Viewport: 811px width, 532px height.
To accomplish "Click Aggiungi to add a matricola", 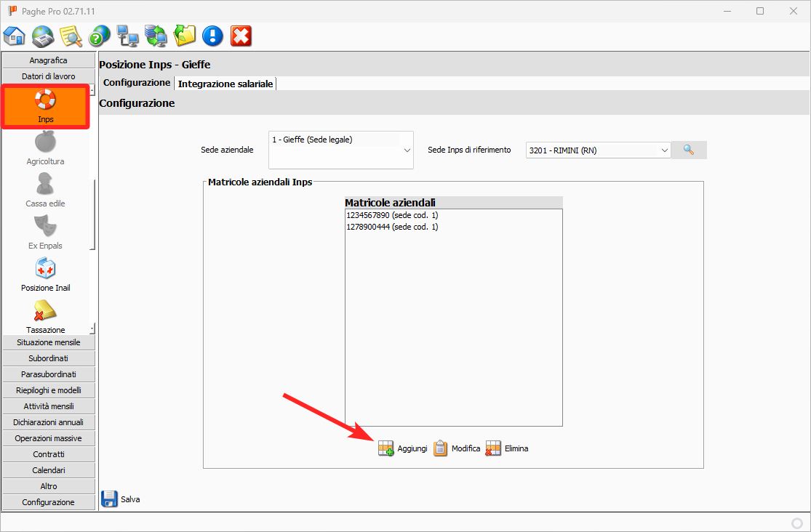I will coord(403,448).
